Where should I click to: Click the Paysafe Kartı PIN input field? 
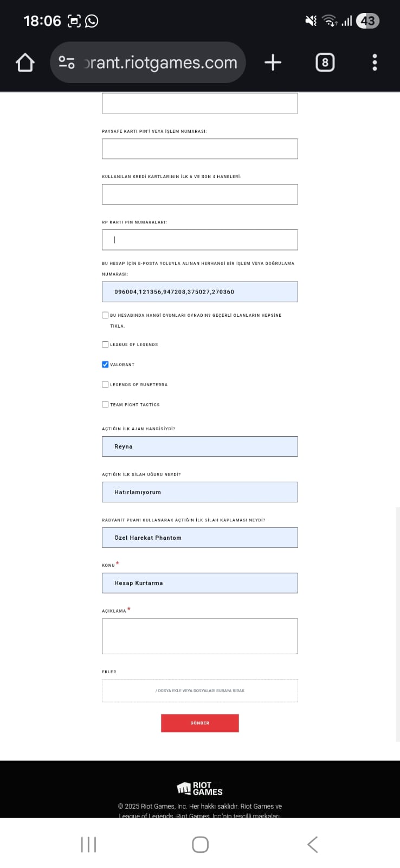click(200, 149)
